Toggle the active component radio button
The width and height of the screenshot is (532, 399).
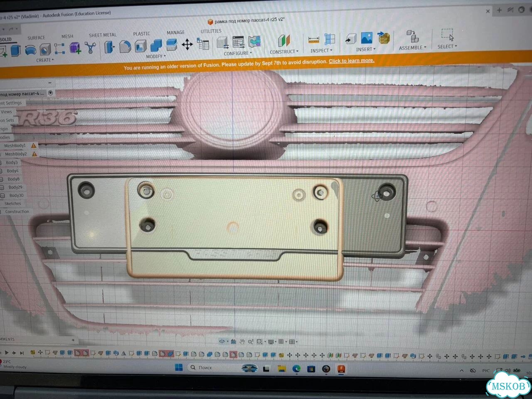pos(51,93)
